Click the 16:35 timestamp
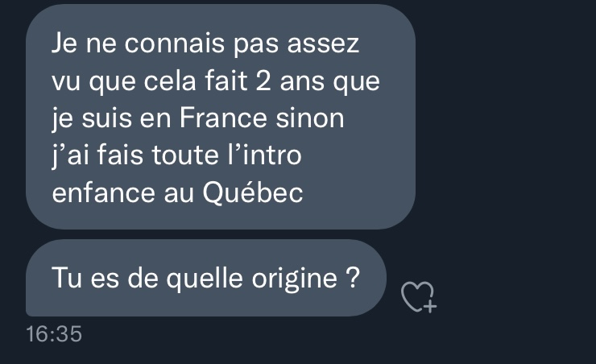 pos(54,334)
